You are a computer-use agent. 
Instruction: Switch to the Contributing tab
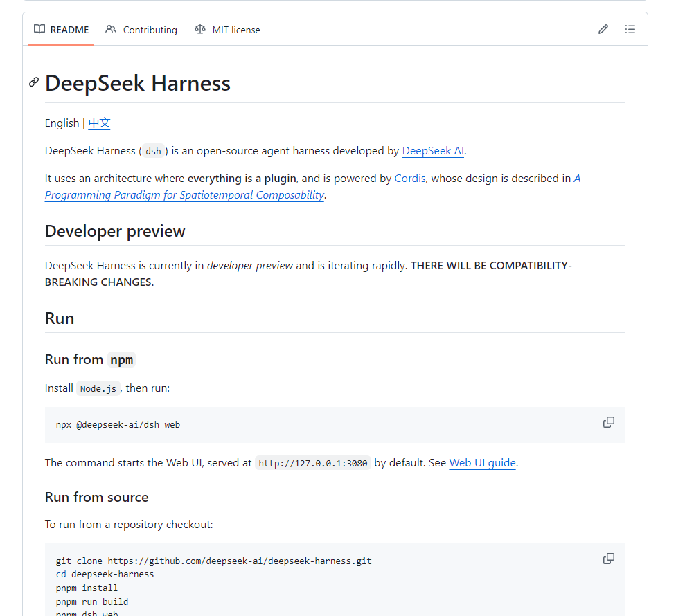pos(141,30)
